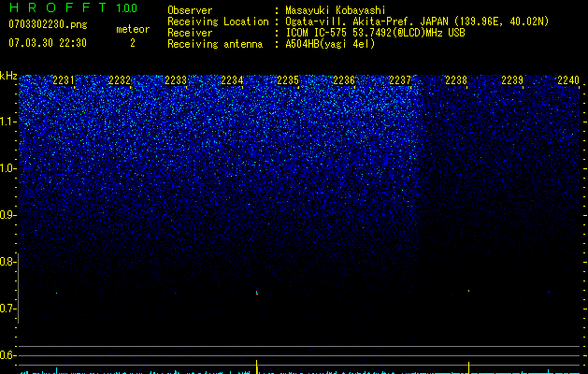Click the 1.0 kHz frequency label

pos(8,168)
